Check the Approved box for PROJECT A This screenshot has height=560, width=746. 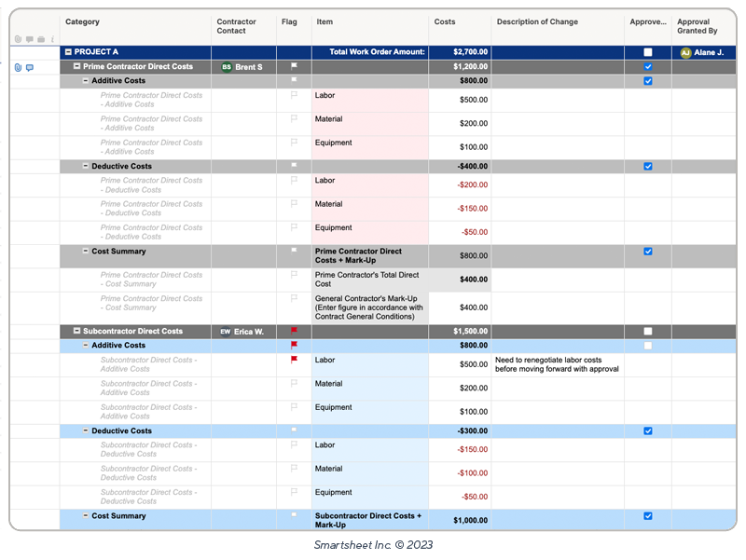pos(648,53)
